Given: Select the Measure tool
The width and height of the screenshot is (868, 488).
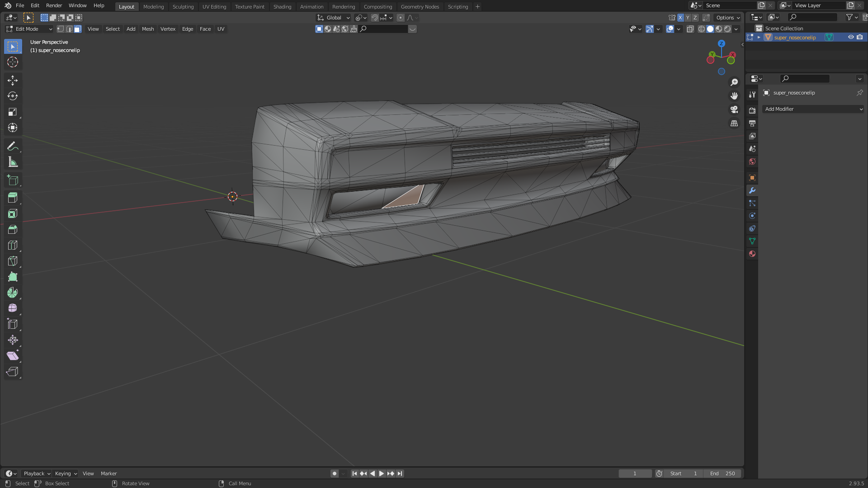Looking at the screenshot, I should pyautogui.click(x=13, y=162).
